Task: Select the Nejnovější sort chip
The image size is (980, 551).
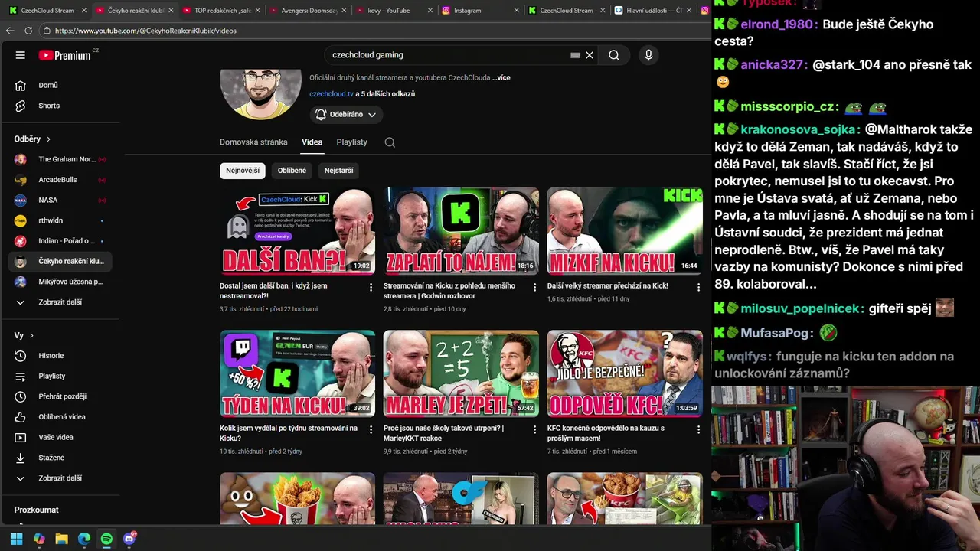Action: point(243,171)
